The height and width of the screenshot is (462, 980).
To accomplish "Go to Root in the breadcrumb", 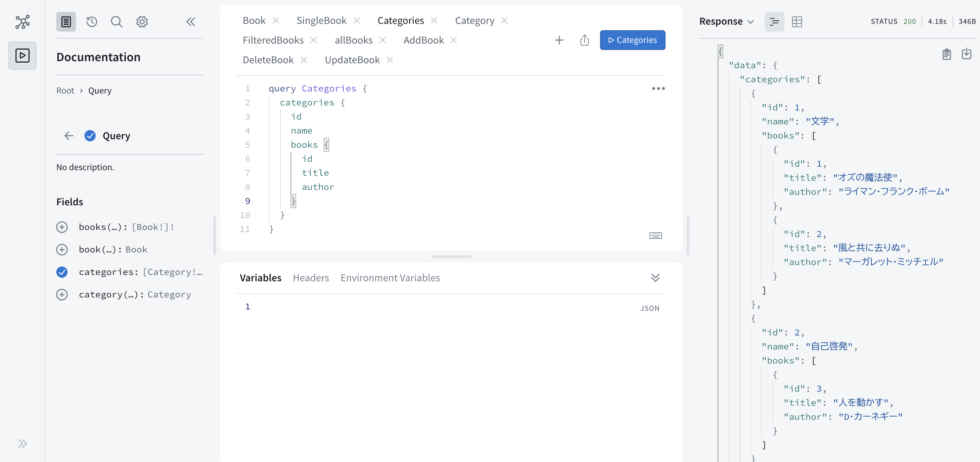I will click(x=65, y=90).
